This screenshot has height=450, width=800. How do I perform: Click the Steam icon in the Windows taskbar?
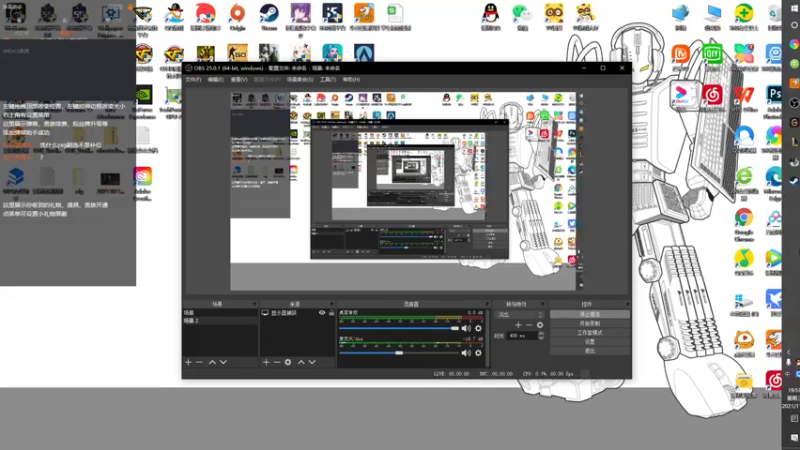click(x=794, y=181)
